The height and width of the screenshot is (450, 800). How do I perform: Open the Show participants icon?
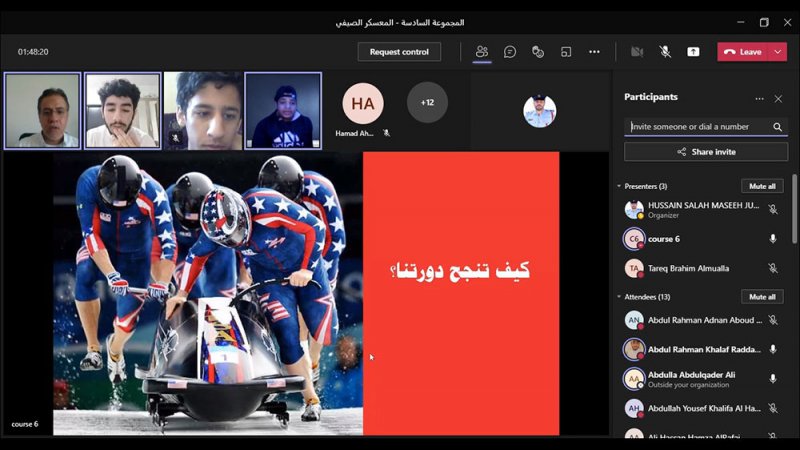[x=482, y=52]
